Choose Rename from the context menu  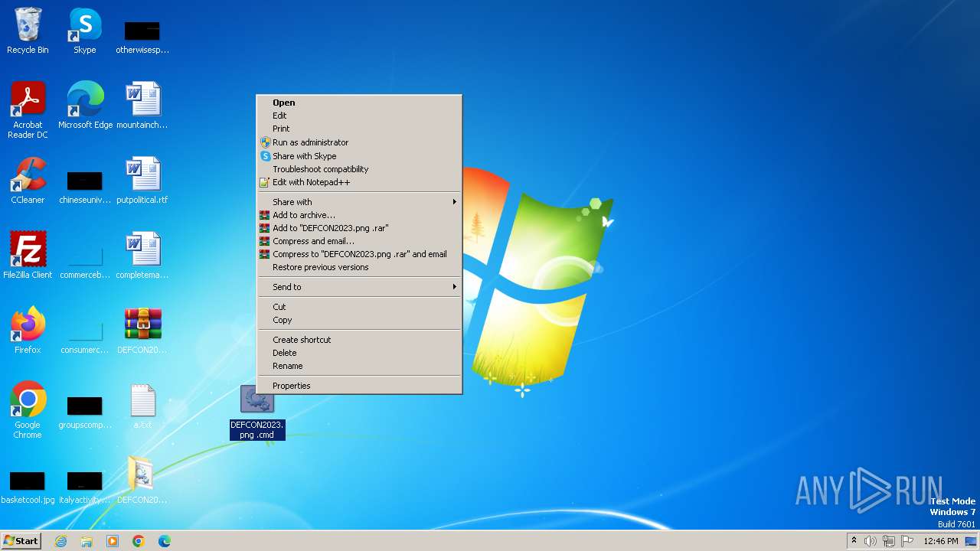359,366
